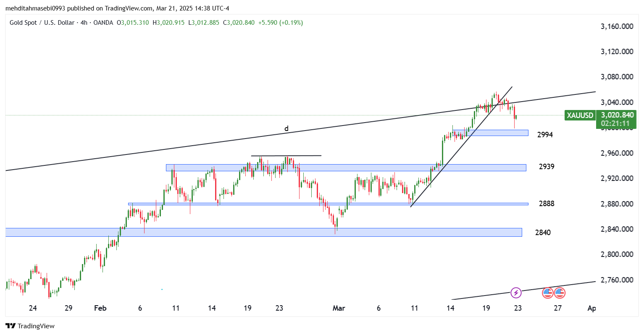Click the 3,020.840 current price label
644x335 pixels.
617,115
